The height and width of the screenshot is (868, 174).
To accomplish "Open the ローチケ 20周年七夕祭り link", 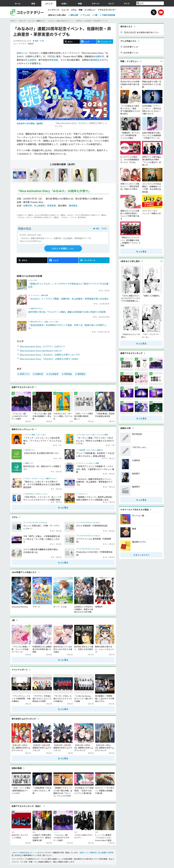I will (50, 355).
